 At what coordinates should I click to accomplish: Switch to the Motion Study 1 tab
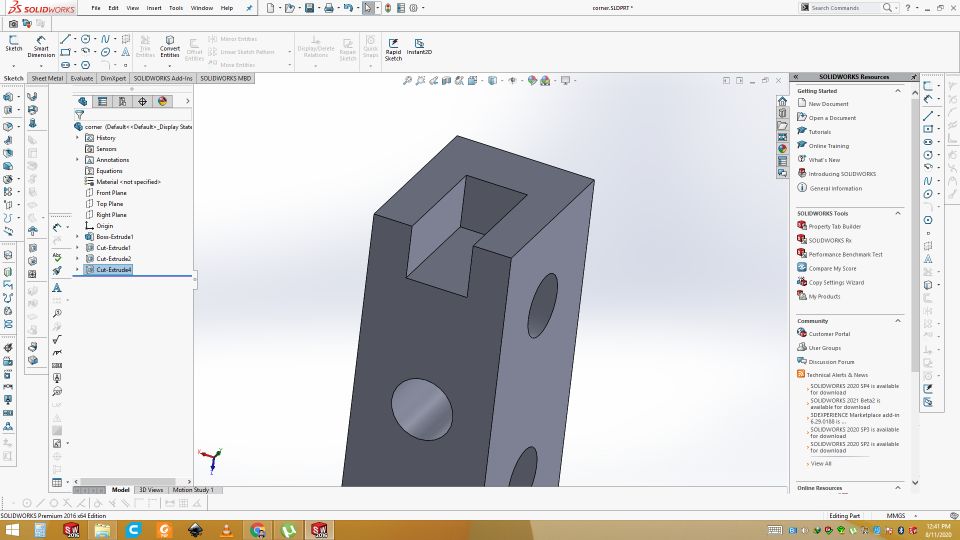(x=193, y=490)
